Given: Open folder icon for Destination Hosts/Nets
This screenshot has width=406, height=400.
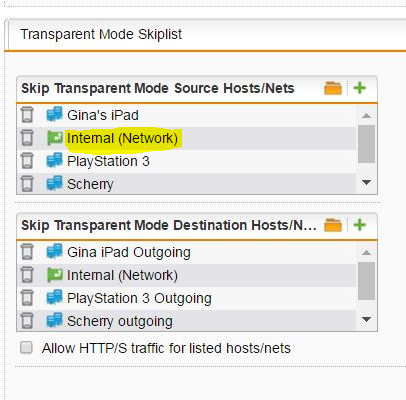Looking at the screenshot, I should 333,225.
